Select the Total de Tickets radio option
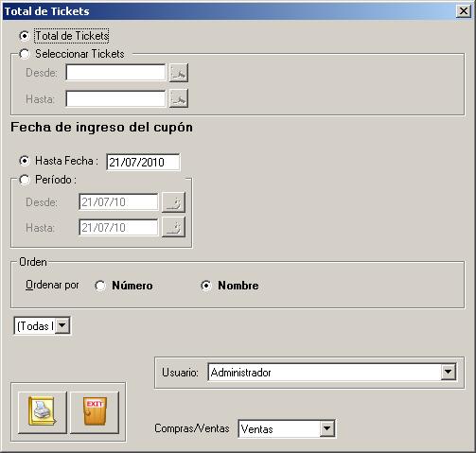 click(25, 36)
